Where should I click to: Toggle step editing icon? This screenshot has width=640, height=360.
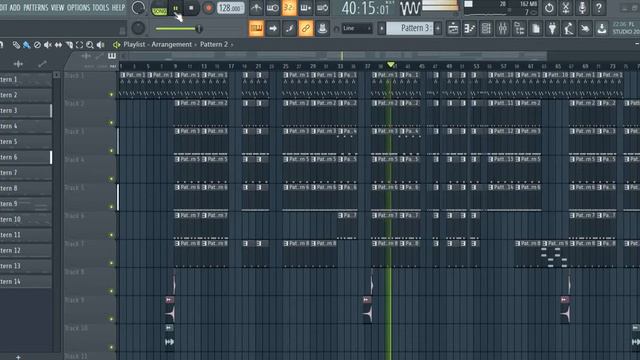[289, 28]
